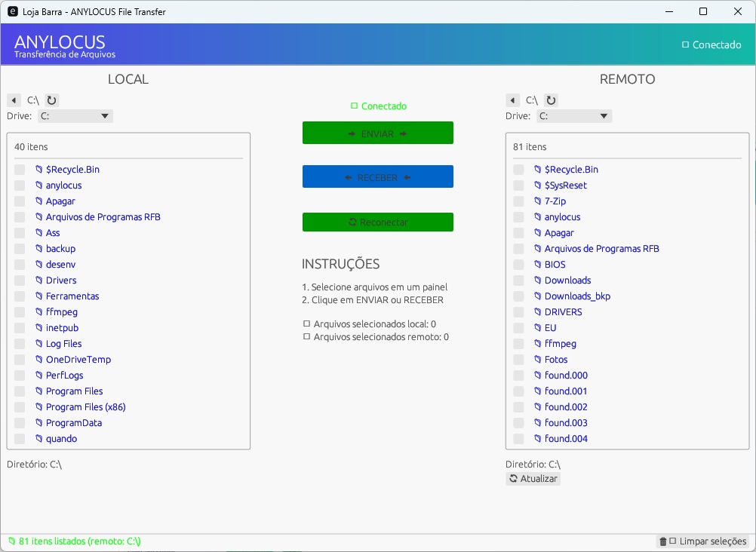Click 'Arquivos selecionados local: 0' text

point(375,324)
